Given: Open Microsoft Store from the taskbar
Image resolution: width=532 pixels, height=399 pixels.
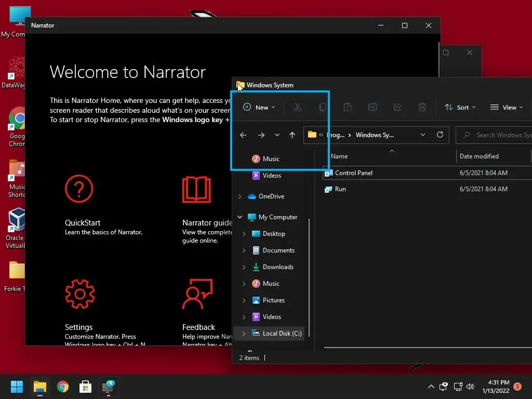Looking at the screenshot, I should tap(86, 387).
